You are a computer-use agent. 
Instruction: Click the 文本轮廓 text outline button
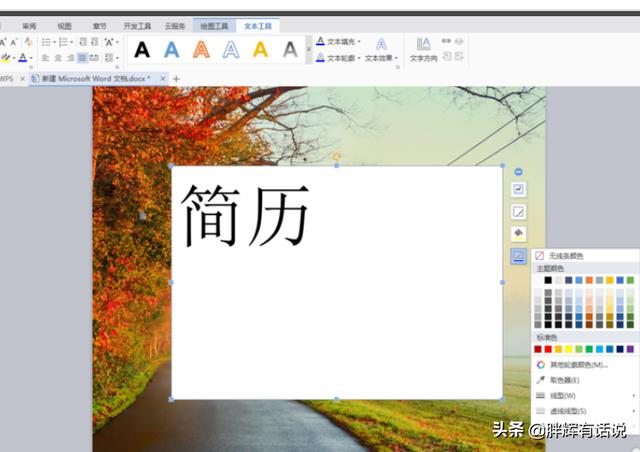336,58
